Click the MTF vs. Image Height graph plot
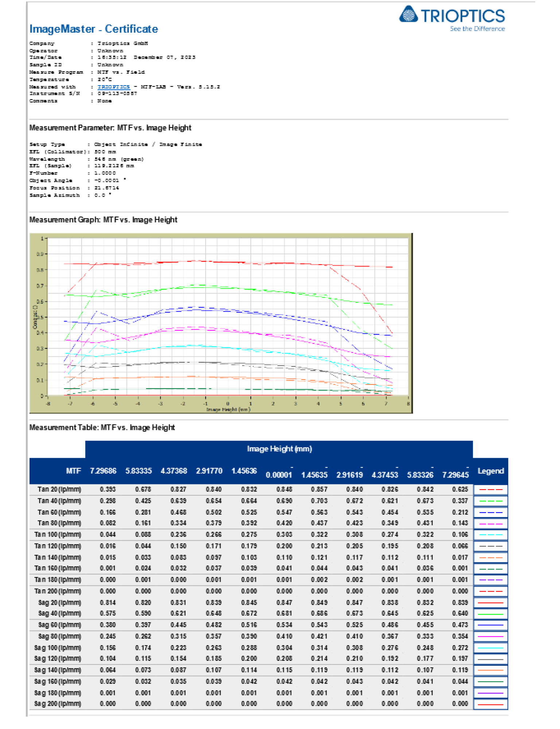 (x=221, y=323)
